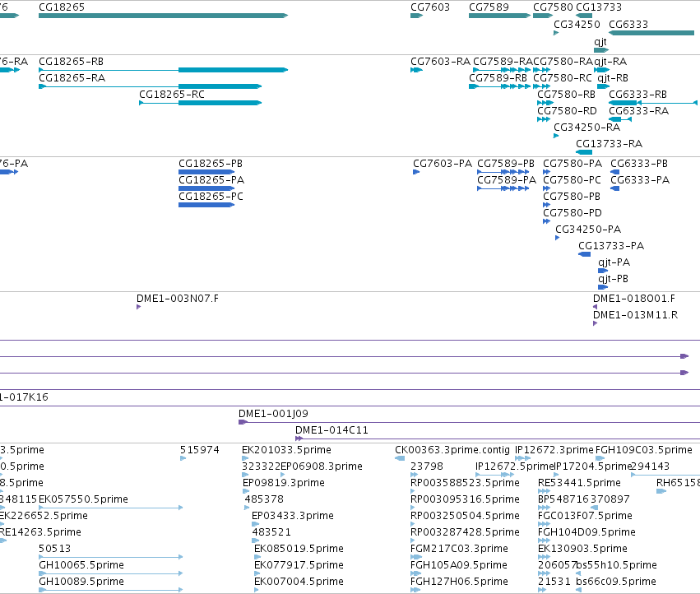Select EST 485378
The image size is (700, 594).
247,508
